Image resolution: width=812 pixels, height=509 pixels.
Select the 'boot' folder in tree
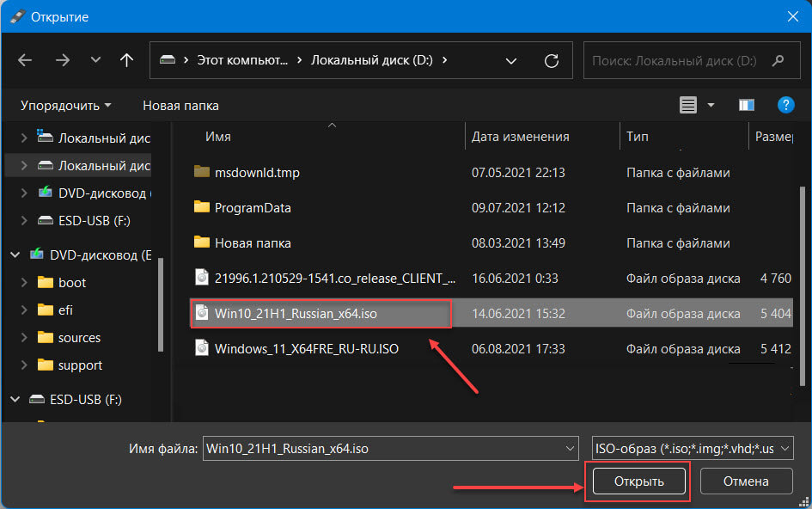(x=72, y=283)
